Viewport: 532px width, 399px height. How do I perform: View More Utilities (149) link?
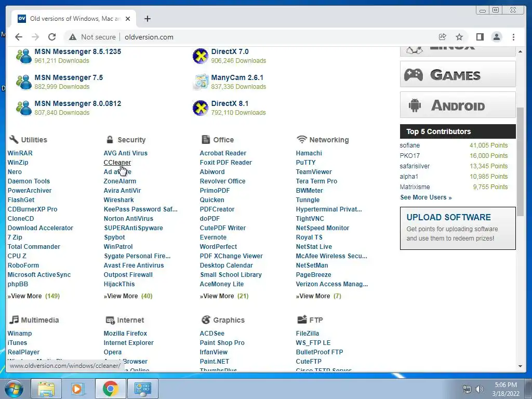[34, 296]
